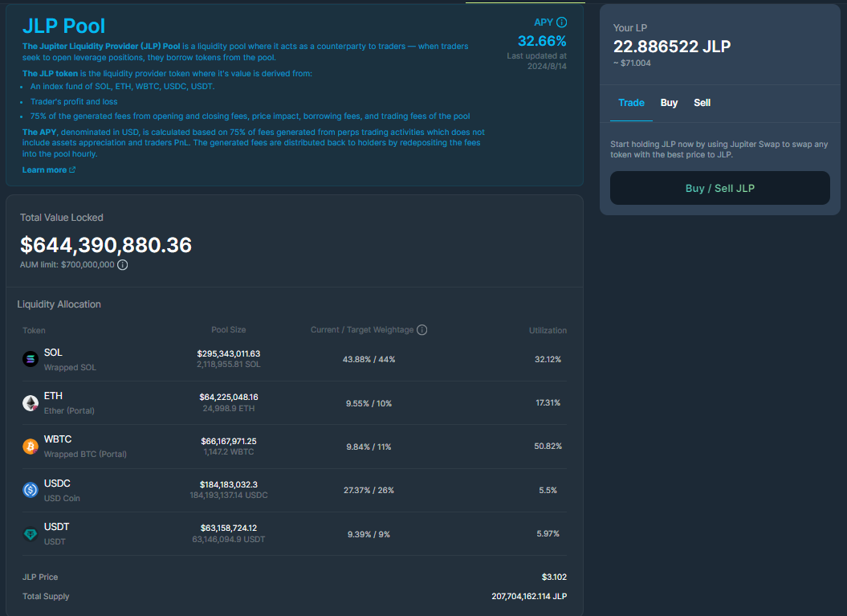The image size is (847, 616).
Task: Click the USDT token icon
Action: tap(31, 533)
